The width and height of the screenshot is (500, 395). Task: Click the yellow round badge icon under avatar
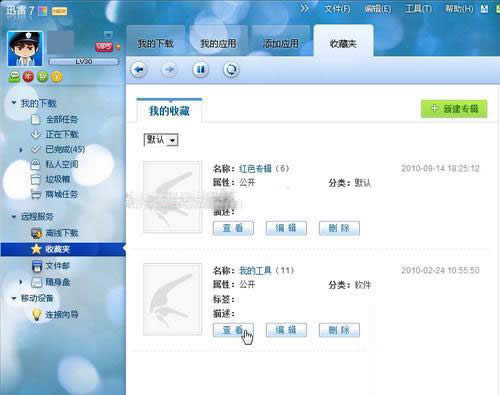click(x=56, y=77)
